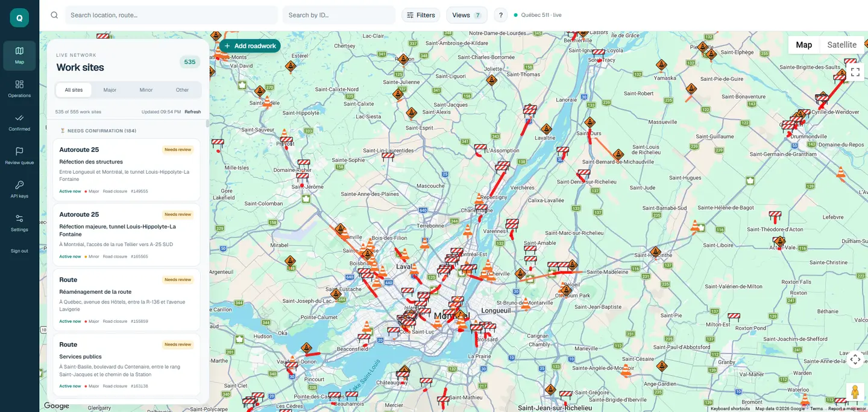Open the Filters menu
The height and width of the screenshot is (412, 868).
pos(421,15)
